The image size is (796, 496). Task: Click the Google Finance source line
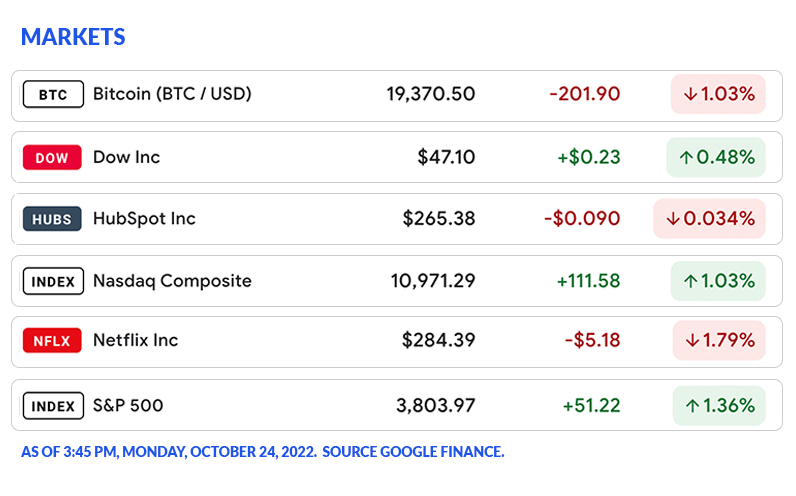pos(262,452)
